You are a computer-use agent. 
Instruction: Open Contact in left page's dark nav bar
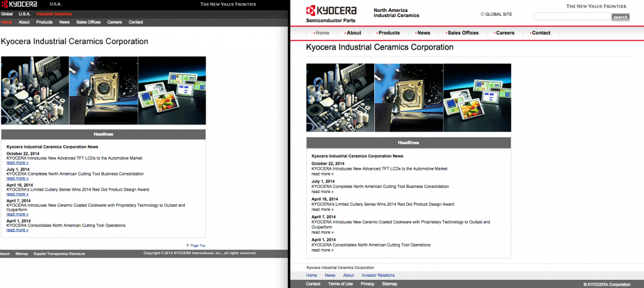point(136,22)
